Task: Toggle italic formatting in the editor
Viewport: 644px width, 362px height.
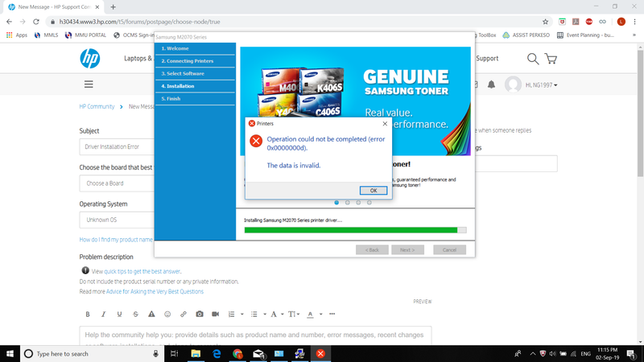Action: click(104, 315)
